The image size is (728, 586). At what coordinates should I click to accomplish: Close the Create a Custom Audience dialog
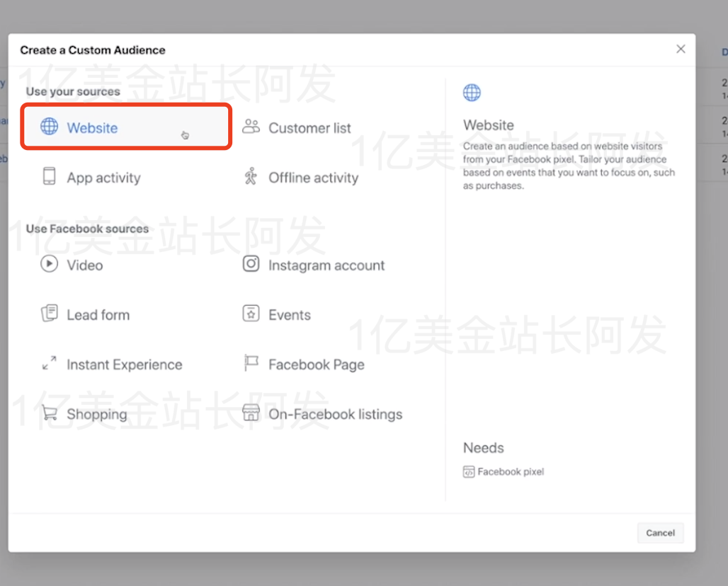pyautogui.click(x=681, y=49)
